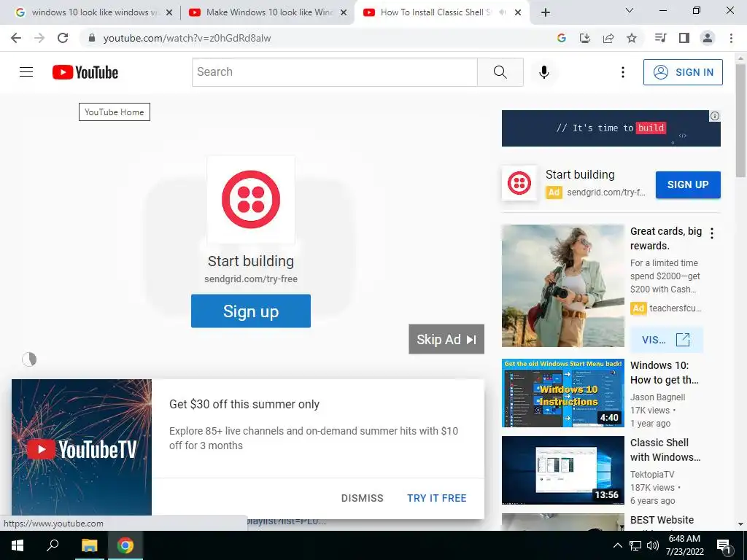Close the 'How To Install Classic Shell' tab
747x560 pixels.
tap(518, 12)
